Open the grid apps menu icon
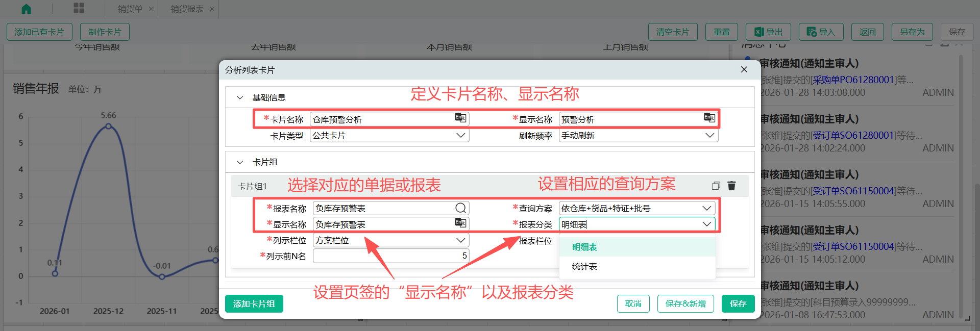 [79, 8]
